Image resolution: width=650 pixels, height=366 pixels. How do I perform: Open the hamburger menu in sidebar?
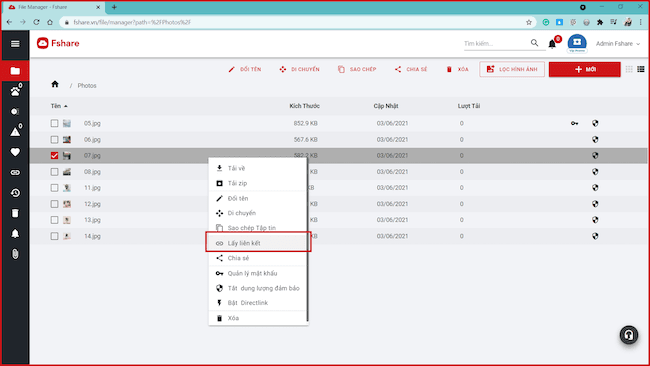pyautogui.click(x=15, y=44)
